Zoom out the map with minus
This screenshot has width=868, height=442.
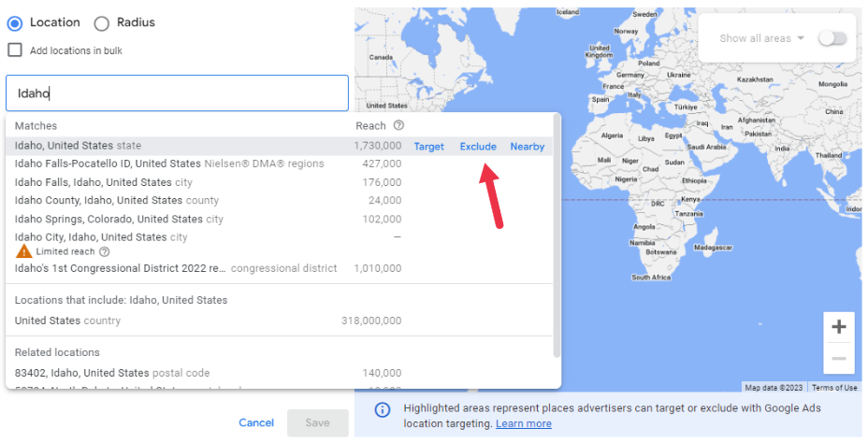tap(839, 359)
